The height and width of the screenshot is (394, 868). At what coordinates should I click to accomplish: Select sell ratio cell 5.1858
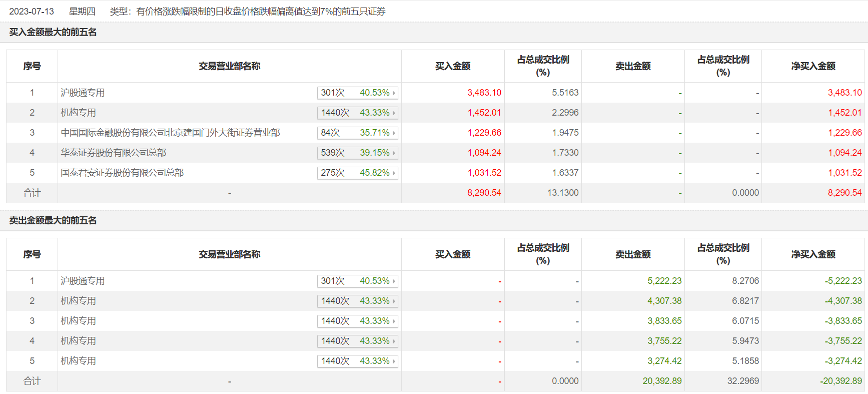[745, 361]
